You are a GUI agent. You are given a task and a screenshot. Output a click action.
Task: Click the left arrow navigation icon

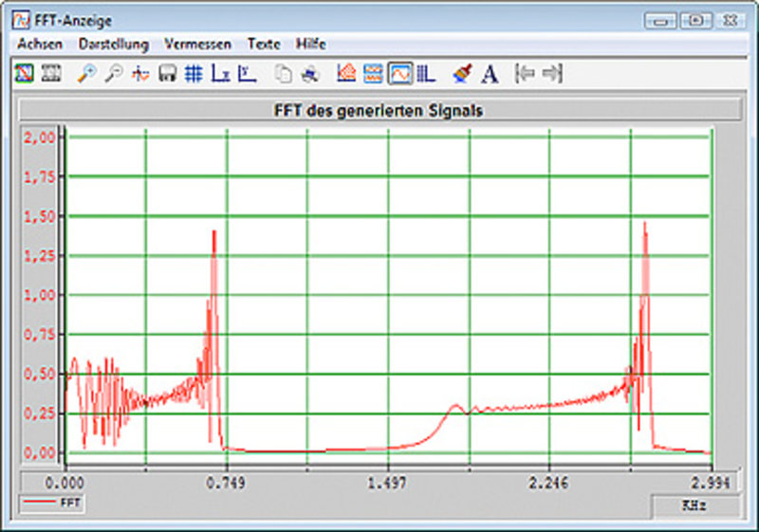[x=525, y=74]
